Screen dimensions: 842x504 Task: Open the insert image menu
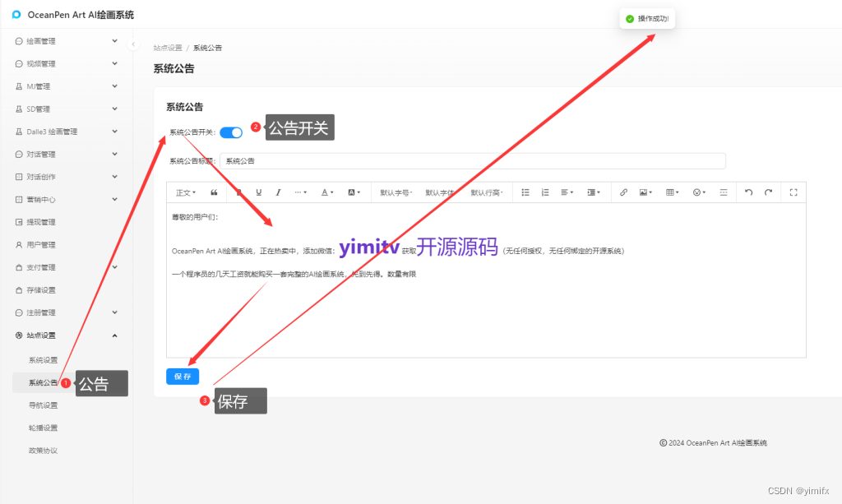tap(645, 192)
